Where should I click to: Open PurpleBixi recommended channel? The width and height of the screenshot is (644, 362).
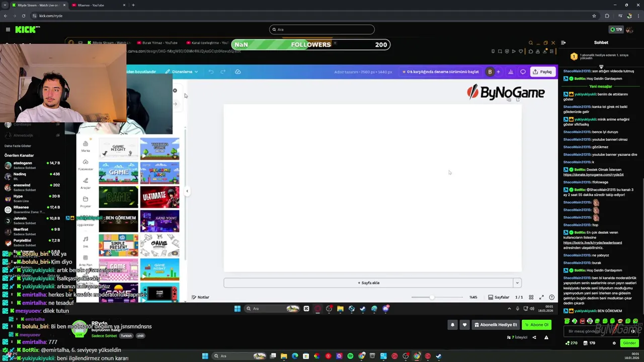pos(32,242)
